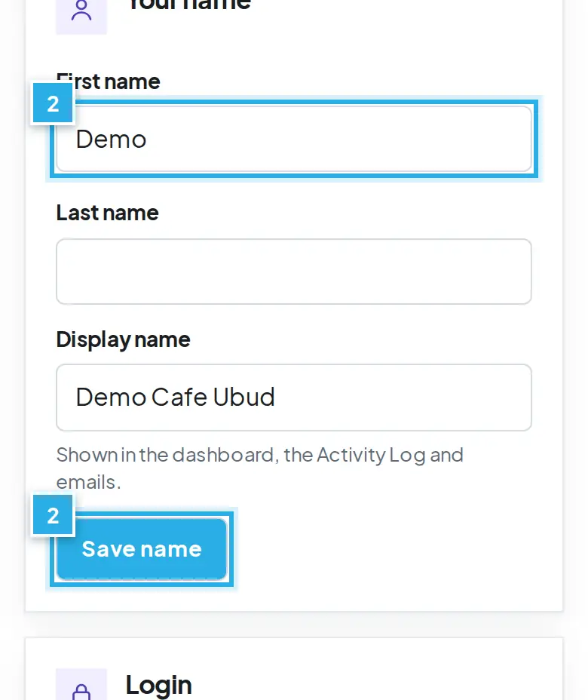This screenshot has width=588, height=700.
Task: Click the person icon beside Your name
Action: [81, 11]
